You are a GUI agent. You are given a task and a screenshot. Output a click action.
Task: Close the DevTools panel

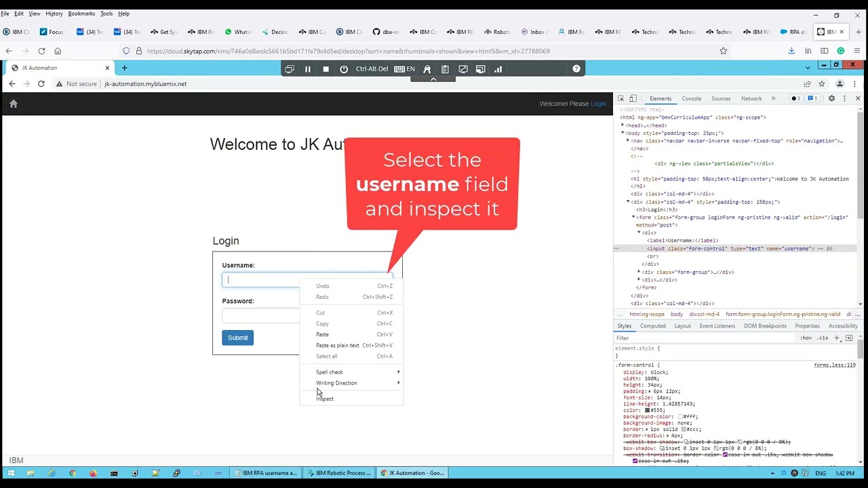[858, 98]
